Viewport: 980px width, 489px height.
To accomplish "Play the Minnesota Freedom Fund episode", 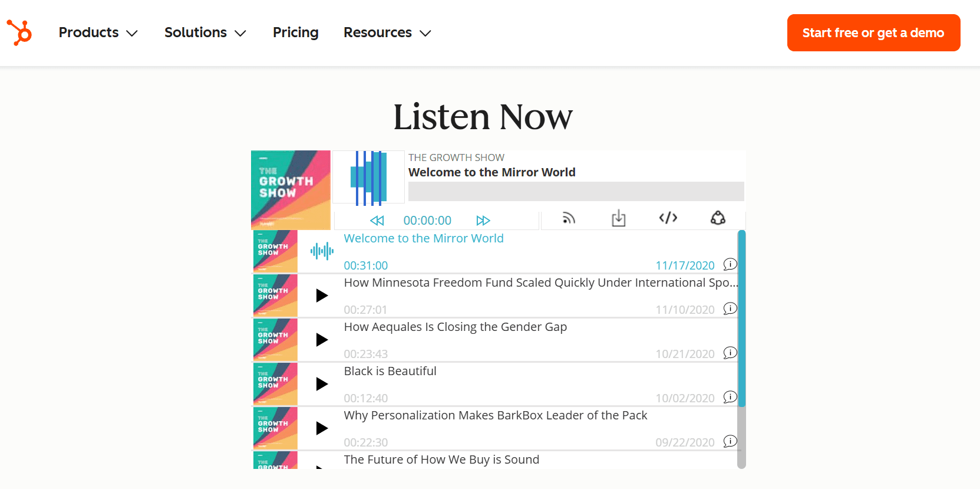I will pyautogui.click(x=322, y=295).
